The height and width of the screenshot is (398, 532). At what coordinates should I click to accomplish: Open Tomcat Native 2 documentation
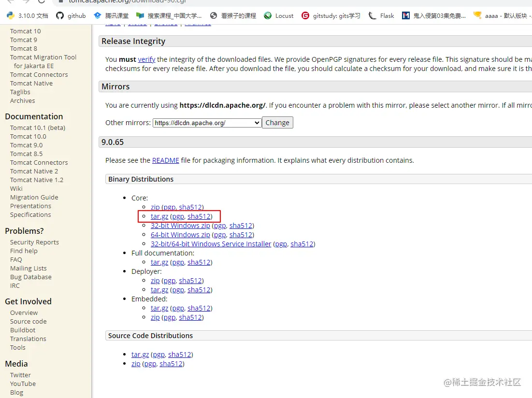(34, 171)
